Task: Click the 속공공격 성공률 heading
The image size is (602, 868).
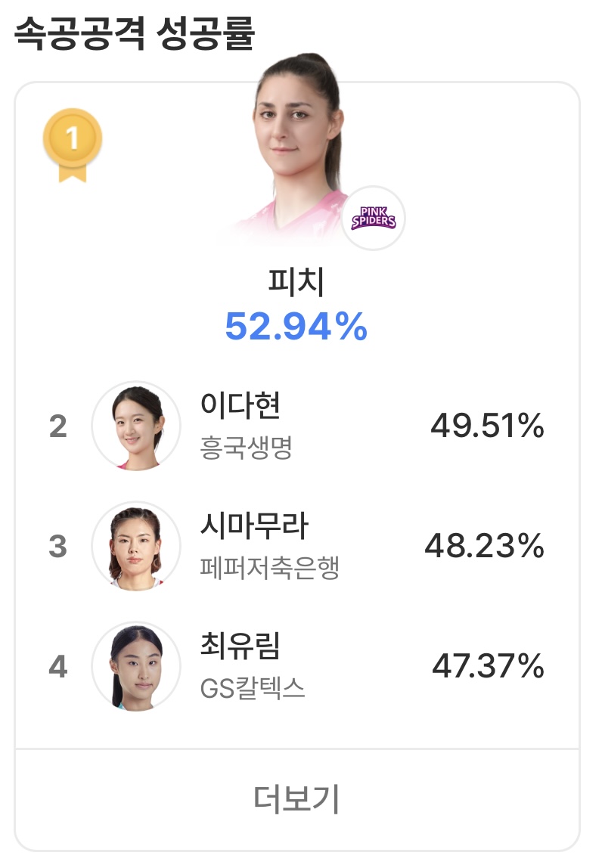Action: (x=134, y=33)
